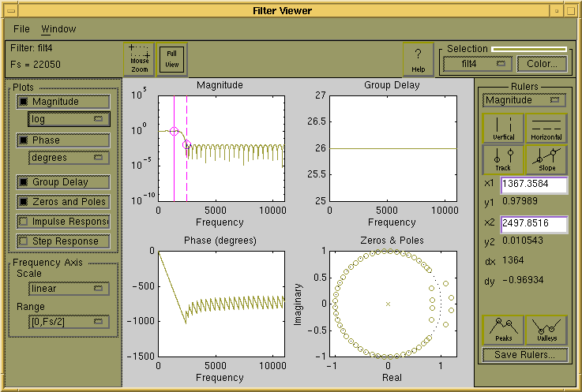The image size is (582, 392).
Task: Click the y1 value 0.97989
Action: tap(520, 201)
